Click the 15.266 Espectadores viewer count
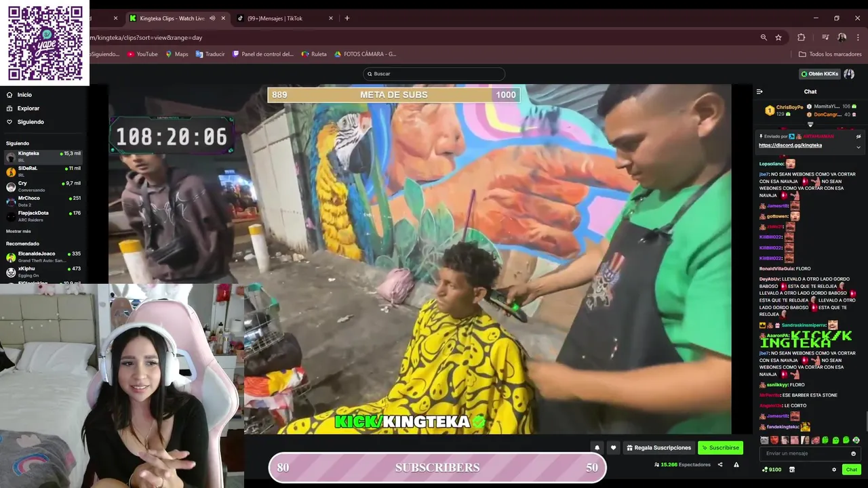Screen dimensions: 868x488 pyautogui.click(x=682, y=465)
